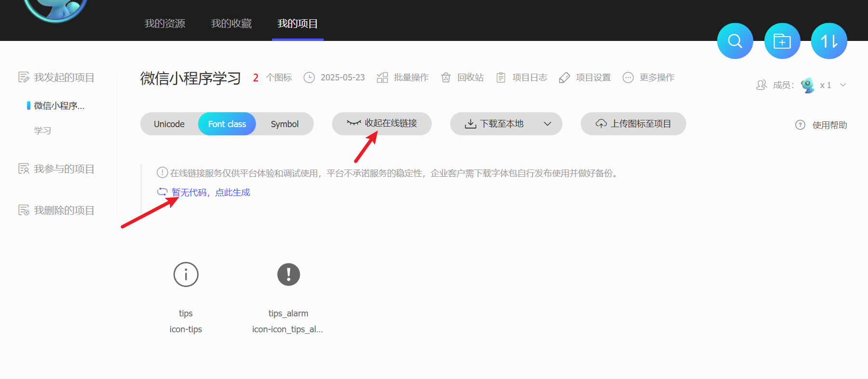
Task: Click the icon-icon_tips_al... class name
Action: (x=288, y=329)
